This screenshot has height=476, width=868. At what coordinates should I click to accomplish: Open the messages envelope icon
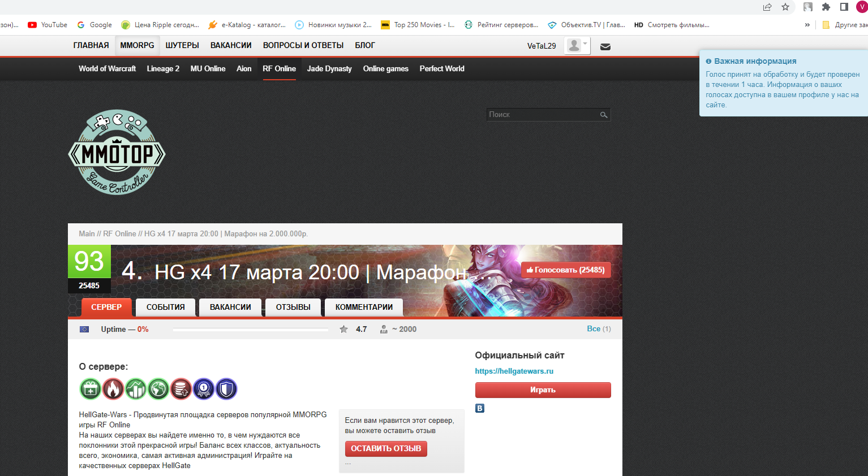tap(605, 46)
